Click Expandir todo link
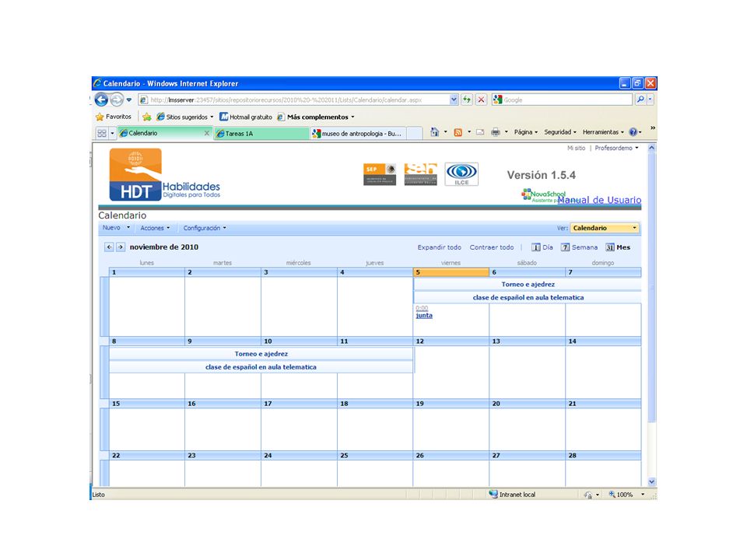 click(x=439, y=247)
